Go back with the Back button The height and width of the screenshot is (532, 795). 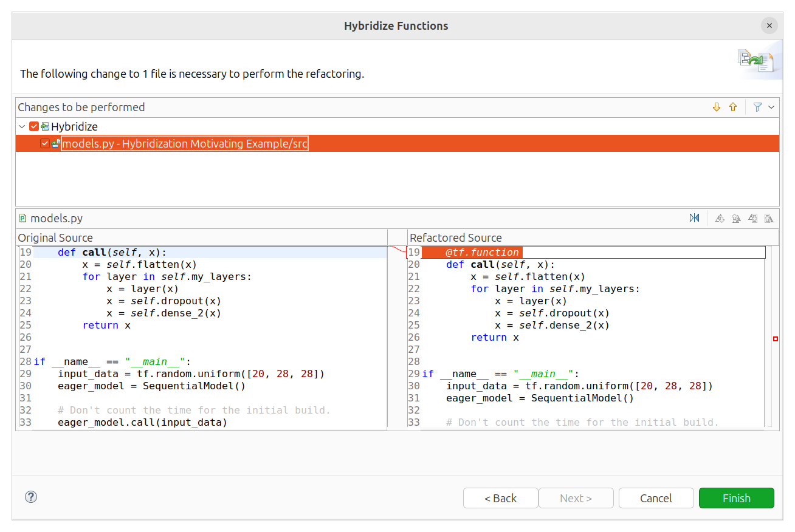[500, 498]
